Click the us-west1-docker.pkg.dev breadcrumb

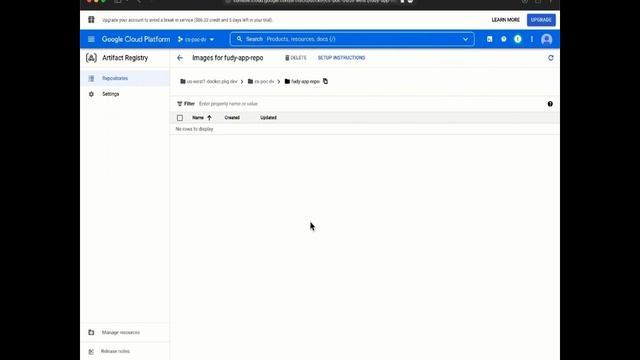coord(209,82)
